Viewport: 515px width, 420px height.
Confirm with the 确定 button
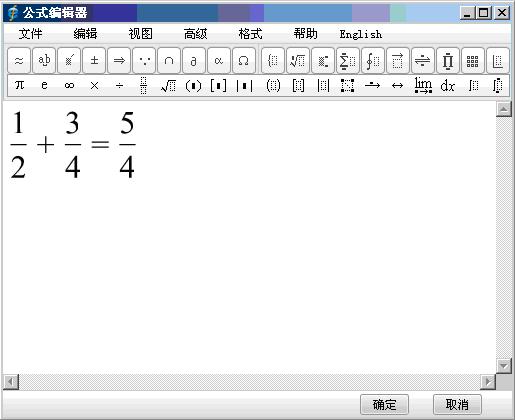[x=384, y=405]
